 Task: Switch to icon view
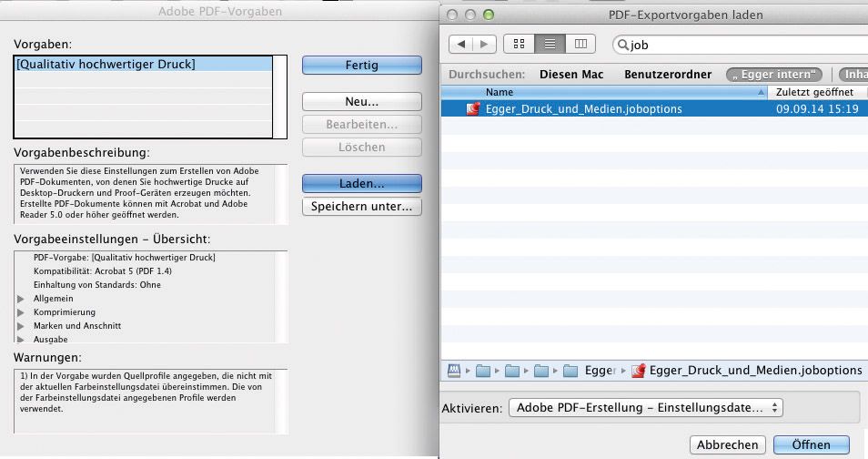click(x=520, y=45)
